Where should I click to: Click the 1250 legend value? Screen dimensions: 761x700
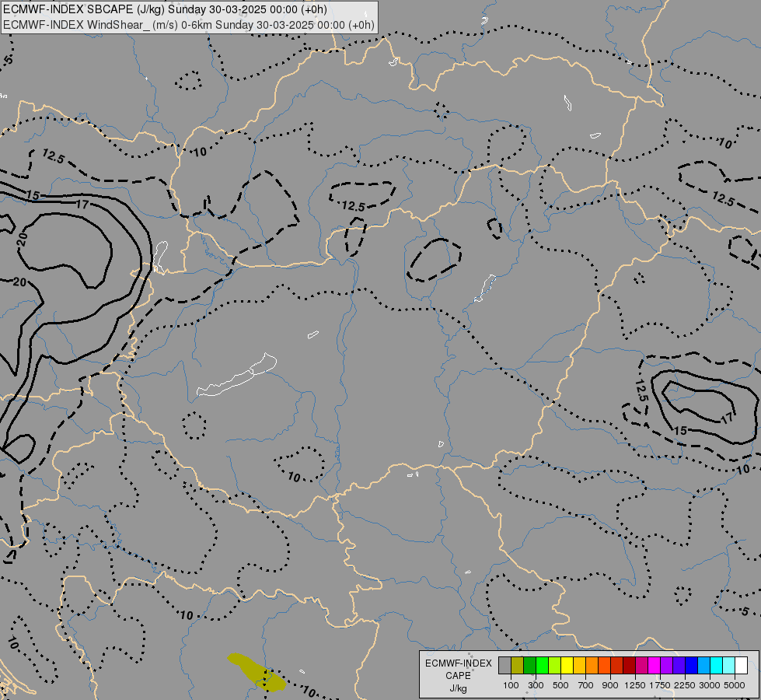(x=635, y=685)
